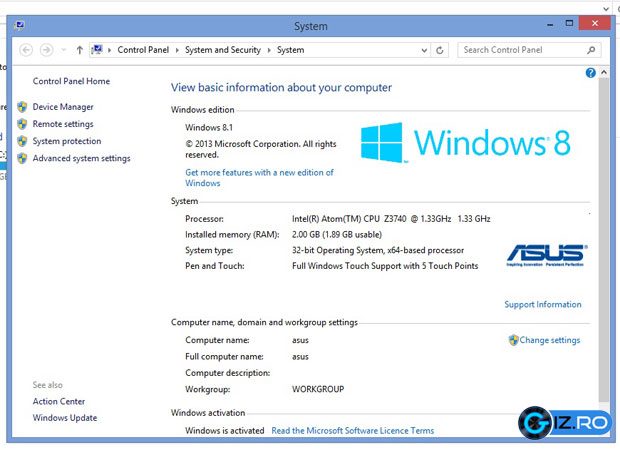Viewport: 620px width, 450px height.
Task: Expand chevron after Control Panel breadcrumb
Action: point(177,50)
